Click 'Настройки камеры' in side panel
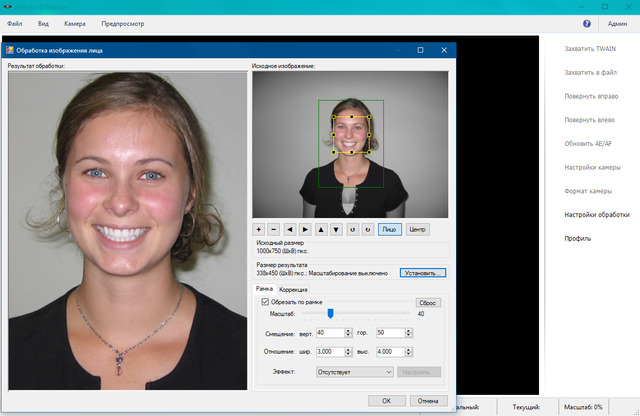Screen dimensions: 640x416 pyautogui.click(x=592, y=167)
